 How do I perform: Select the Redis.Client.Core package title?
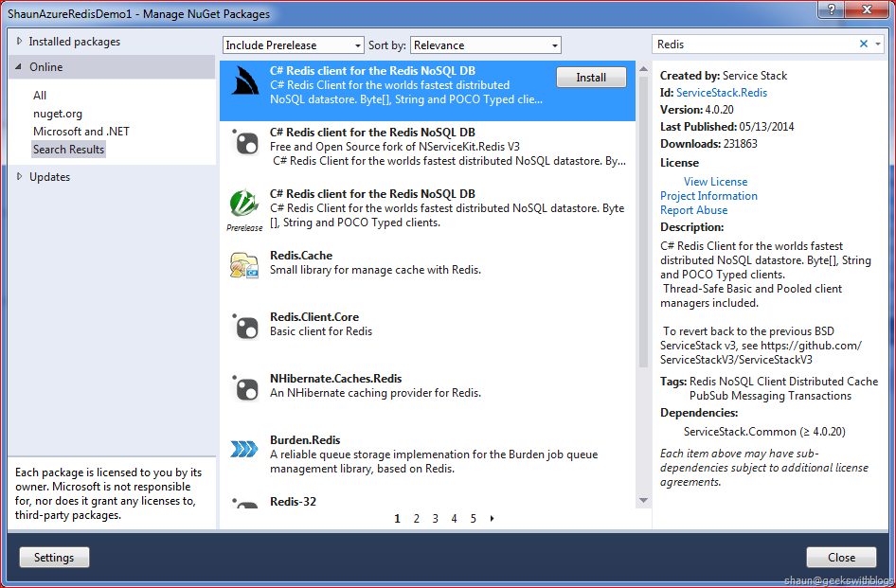(x=314, y=317)
